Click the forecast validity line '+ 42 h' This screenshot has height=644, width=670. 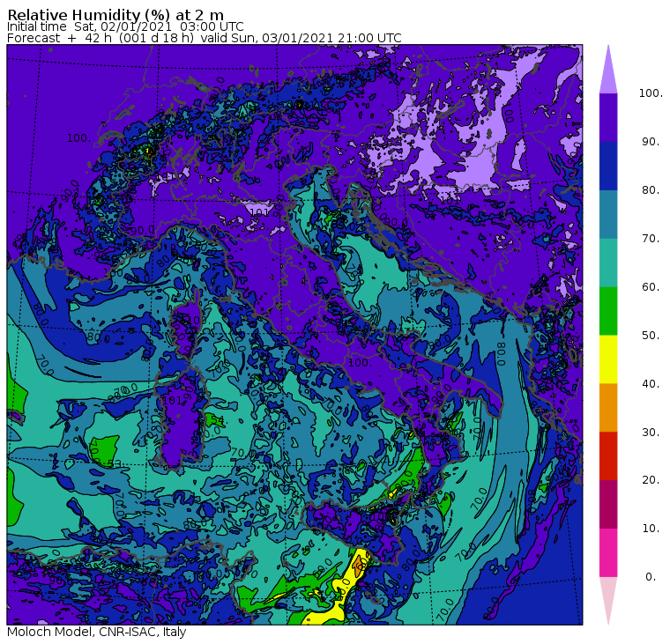tap(89, 38)
